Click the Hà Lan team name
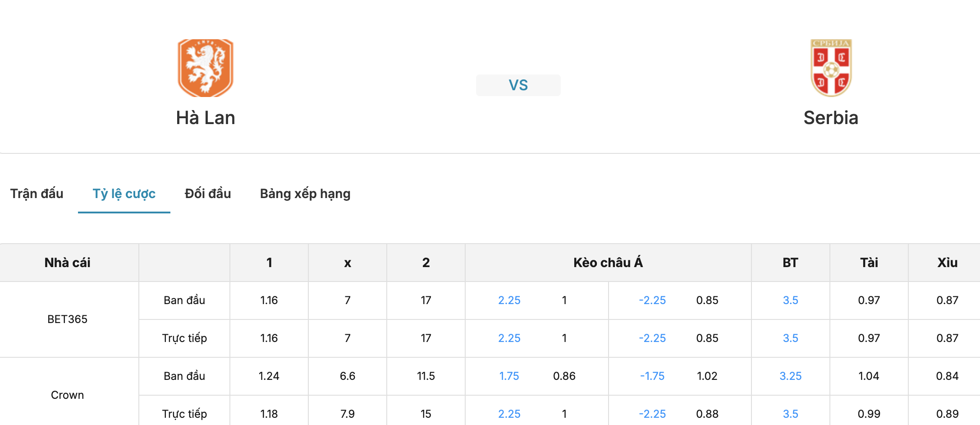 206,118
